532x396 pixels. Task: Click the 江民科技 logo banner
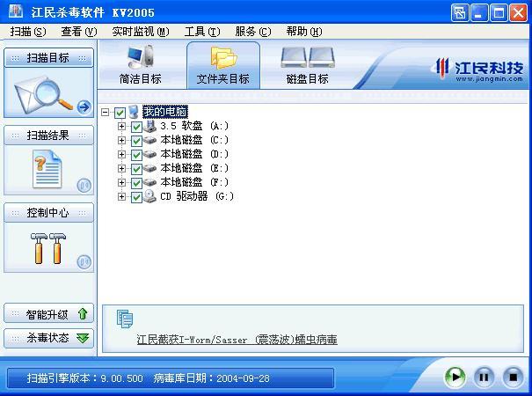point(478,70)
